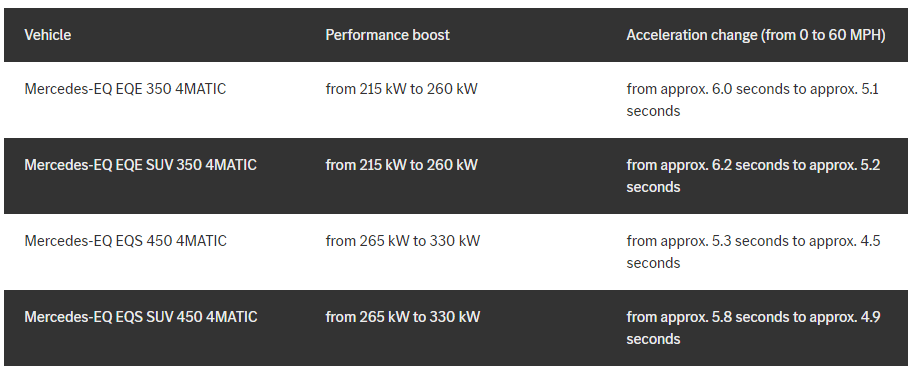The width and height of the screenshot is (915, 372).
Task: Click the word 'seconds' in the EQS SUV row
Action: tap(654, 339)
